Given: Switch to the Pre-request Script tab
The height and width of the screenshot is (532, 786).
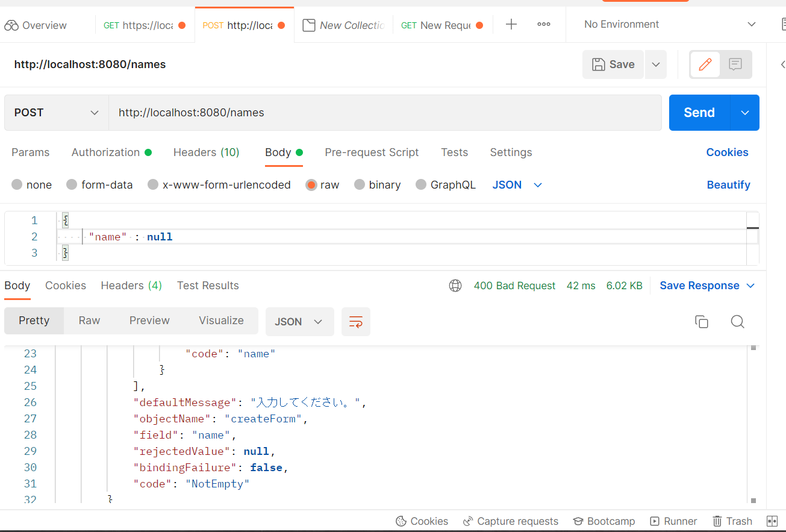Looking at the screenshot, I should (372, 152).
